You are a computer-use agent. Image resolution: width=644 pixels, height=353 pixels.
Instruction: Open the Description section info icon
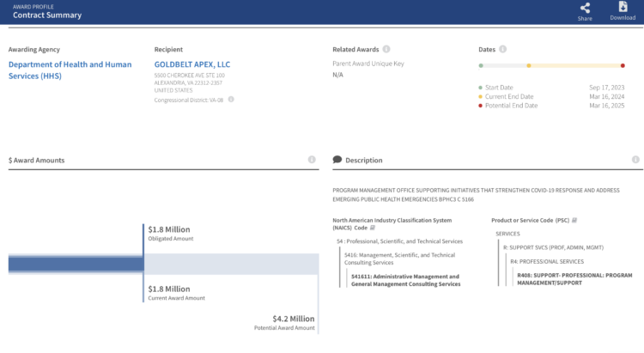[635, 160]
